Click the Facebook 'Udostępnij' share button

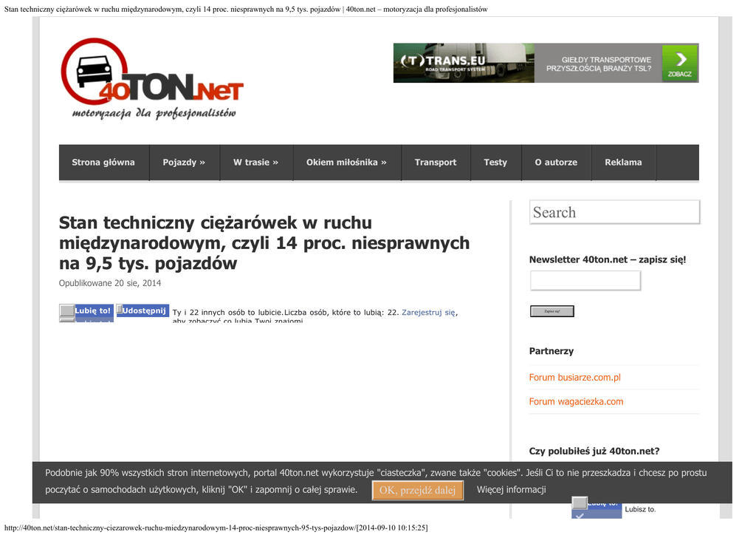coord(142,310)
